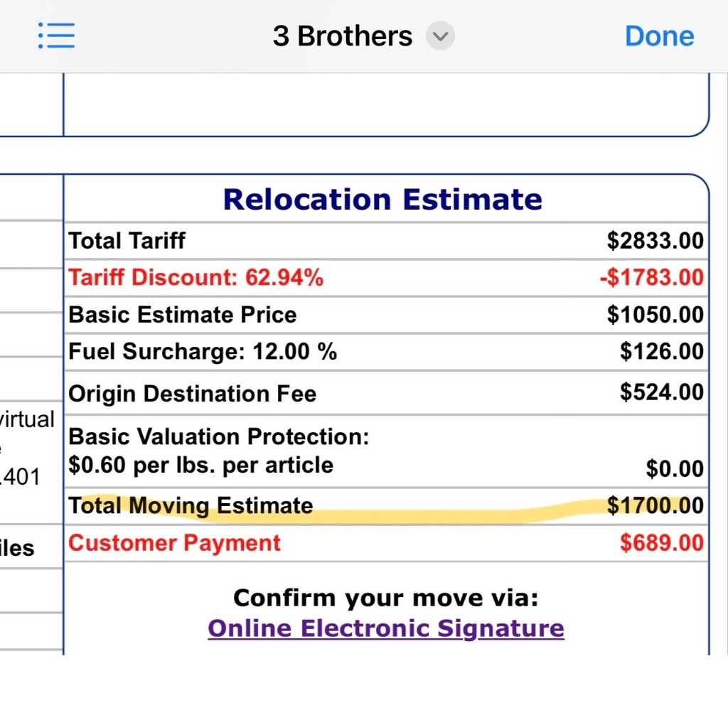Select the Relocation Estimate heading
Viewport: 728px width, 715px height.
pyautogui.click(x=382, y=200)
